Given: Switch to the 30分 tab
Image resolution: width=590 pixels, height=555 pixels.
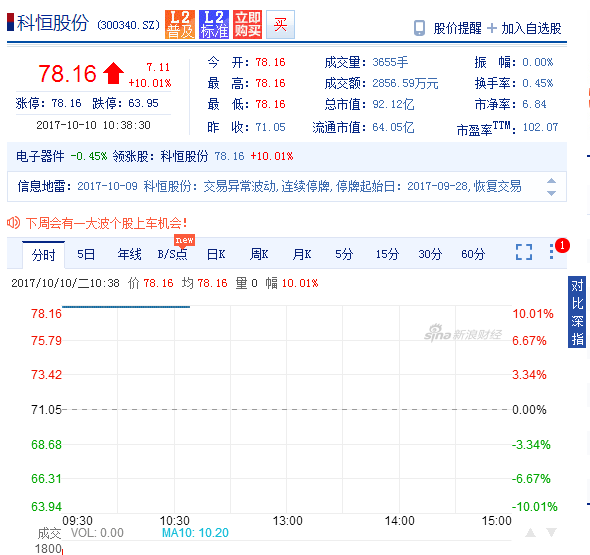Looking at the screenshot, I should 430,254.
